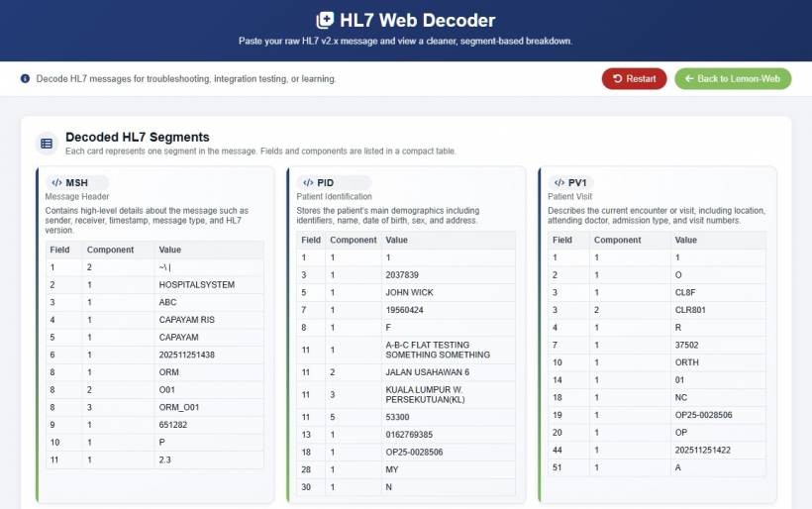Screen dimensions: 812x509
Task: Click the blue info icon beside the description
Action: [25, 78]
